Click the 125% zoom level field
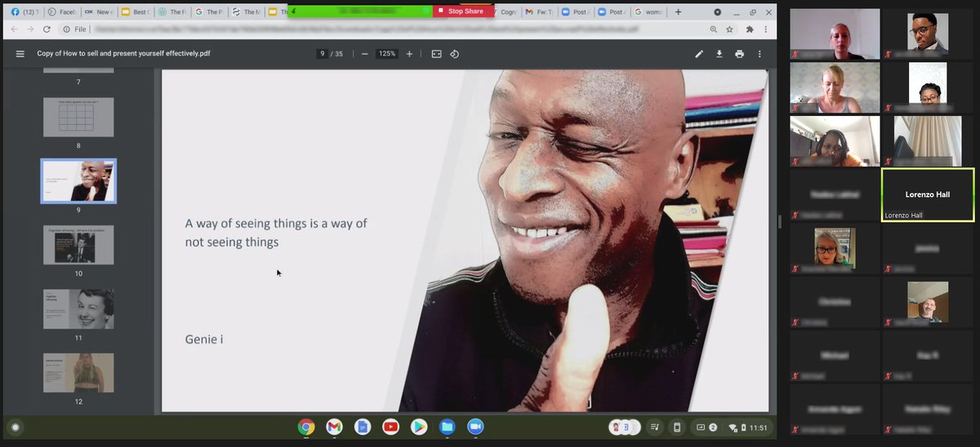 (387, 54)
